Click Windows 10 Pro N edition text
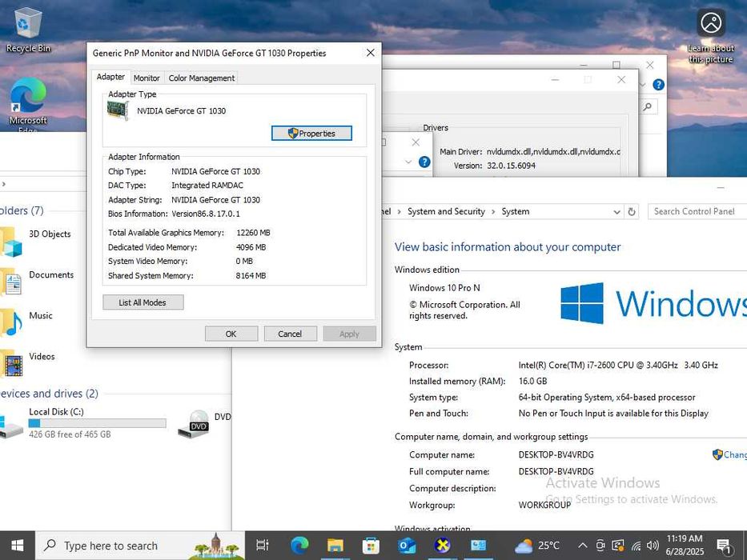The height and width of the screenshot is (560, 747). 444,288
